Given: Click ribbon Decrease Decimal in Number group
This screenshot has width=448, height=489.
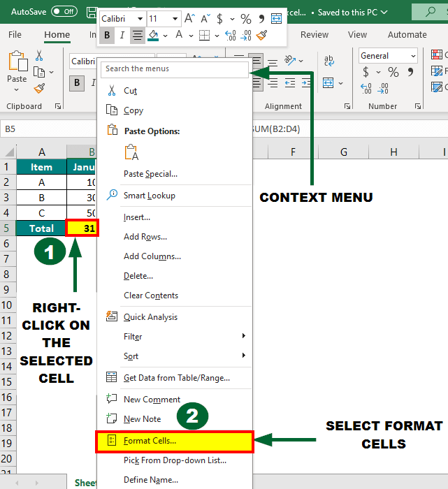Looking at the screenshot, I should (x=383, y=89).
